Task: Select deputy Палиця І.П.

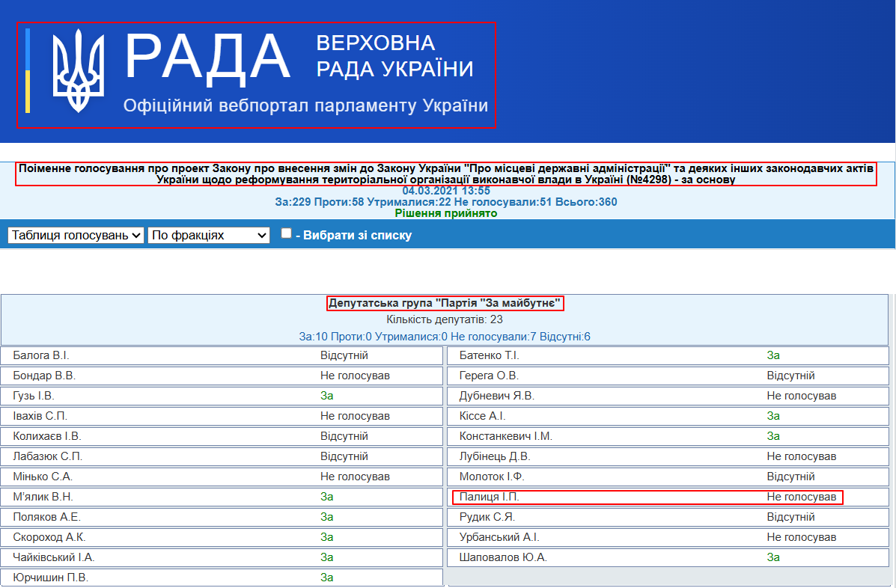Action: (x=489, y=497)
